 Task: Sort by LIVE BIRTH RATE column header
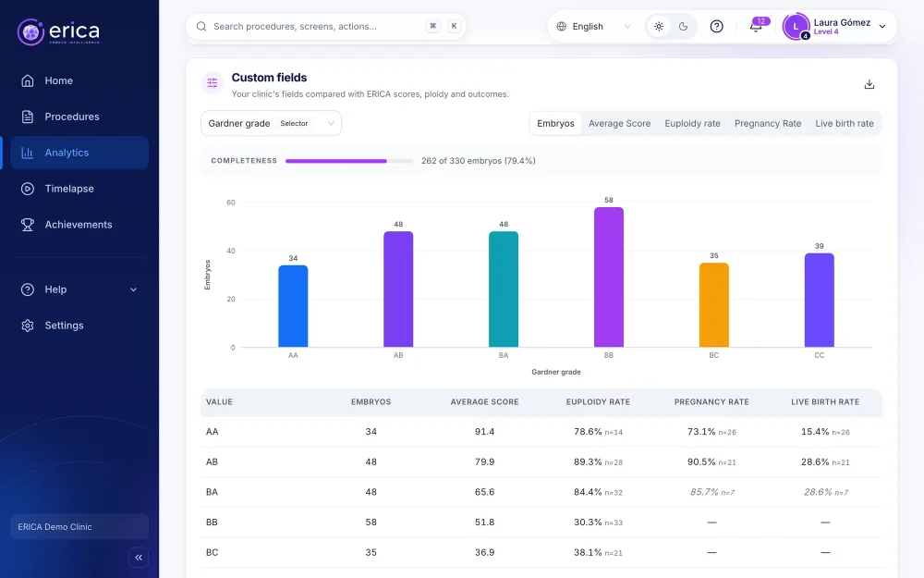coord(825,402)
